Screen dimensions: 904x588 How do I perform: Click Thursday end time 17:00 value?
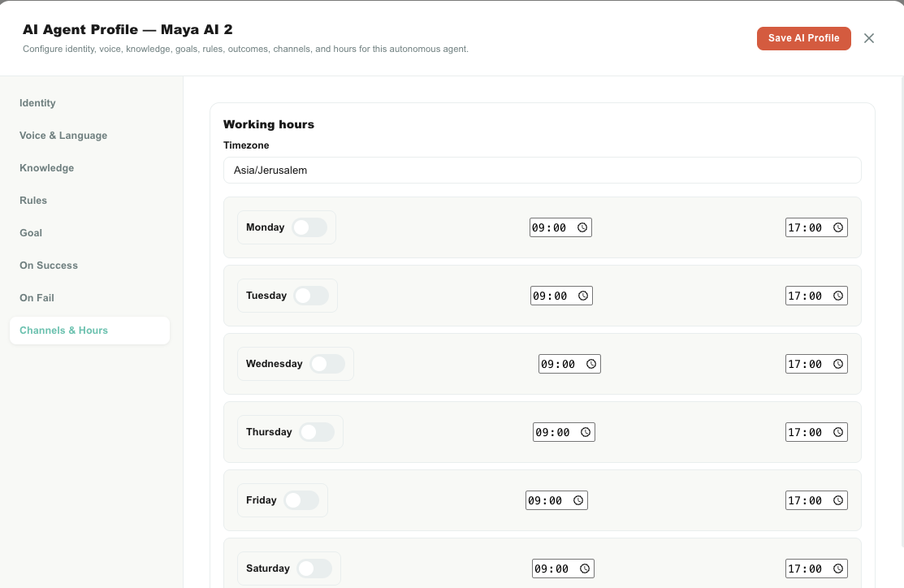pos(805,432)
